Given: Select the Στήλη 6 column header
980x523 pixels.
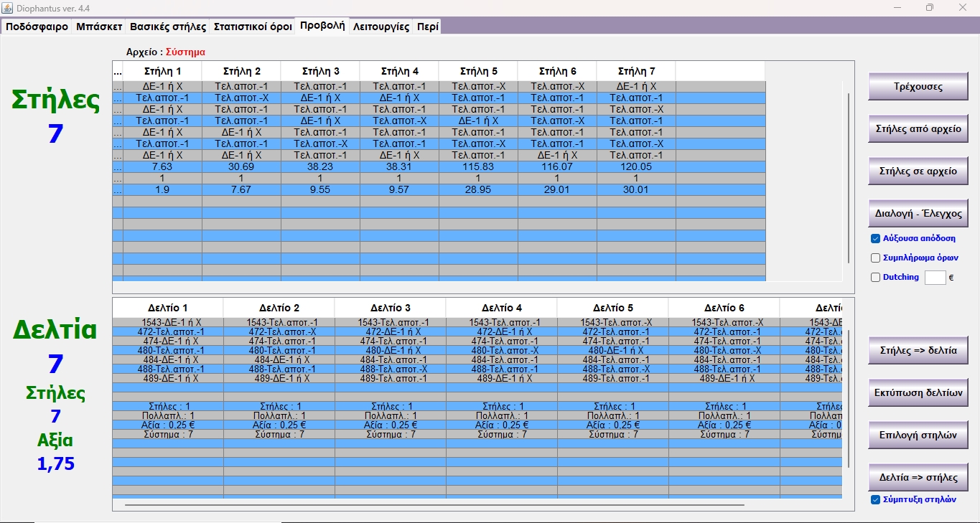Looking at the screenshot, I should click(557, 72).
